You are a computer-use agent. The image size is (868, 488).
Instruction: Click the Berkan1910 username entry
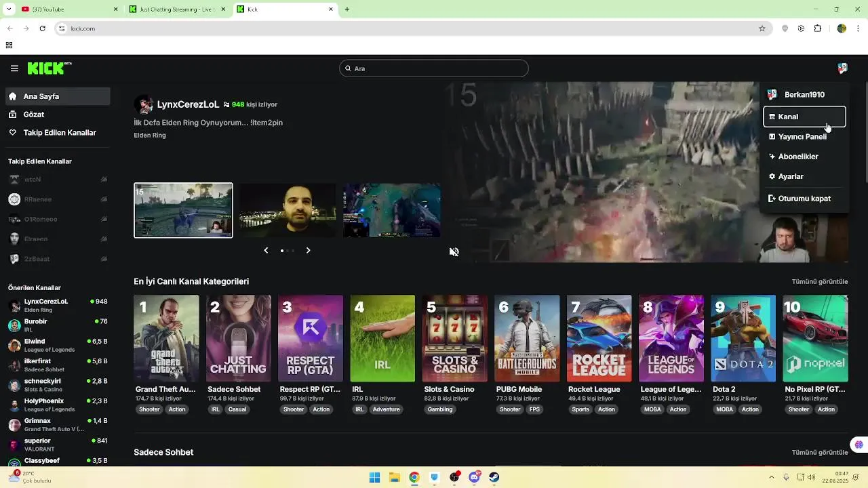click(804, 95)
